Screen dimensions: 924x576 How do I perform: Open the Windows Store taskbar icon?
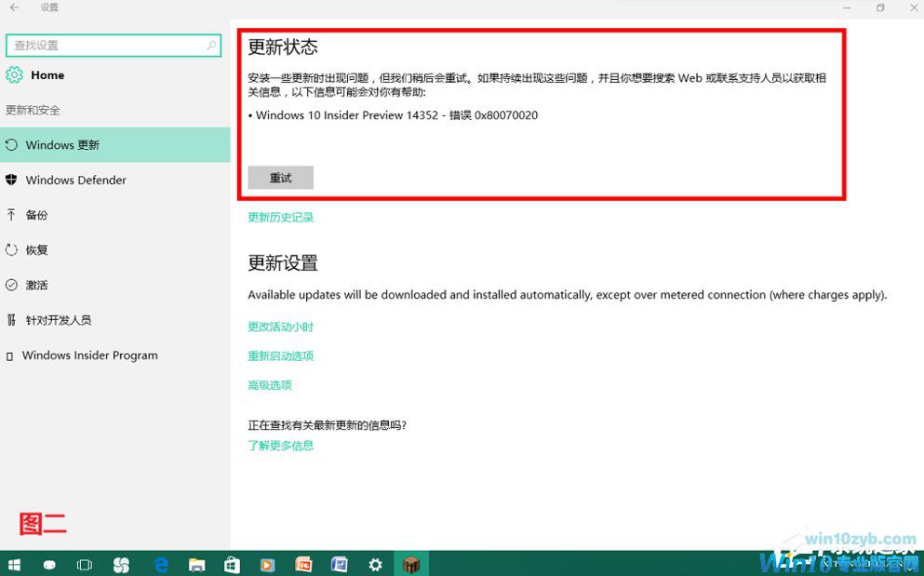coord(231,564)
